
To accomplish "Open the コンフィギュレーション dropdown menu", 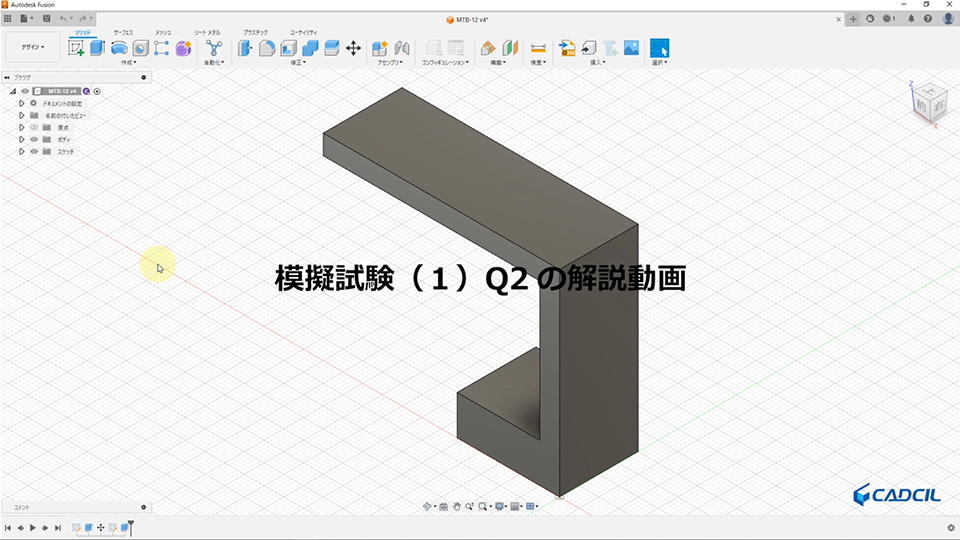I will coord(445,62).
